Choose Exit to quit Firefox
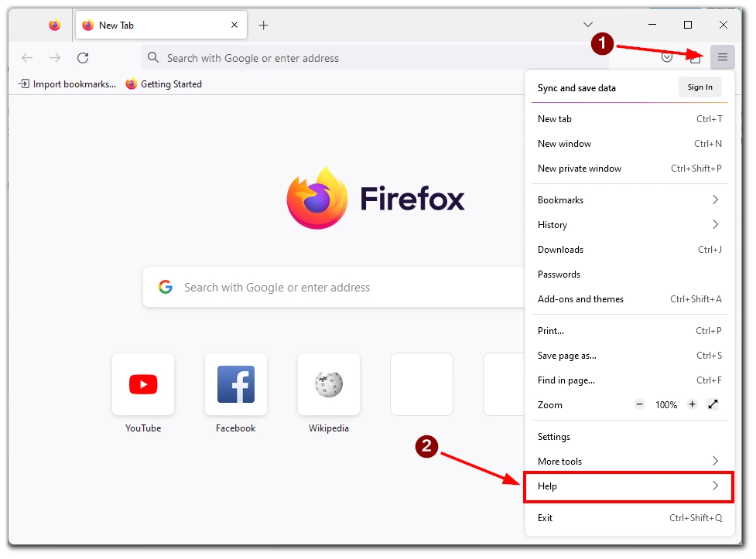The width and height of the screenshot is (756, 559). (x=630, y=517)
